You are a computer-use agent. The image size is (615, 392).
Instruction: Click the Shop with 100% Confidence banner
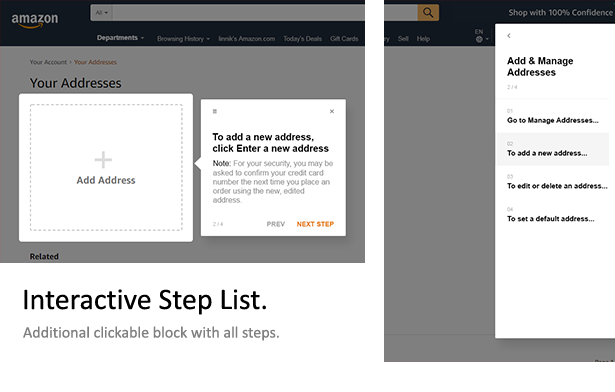coord(560,13)
